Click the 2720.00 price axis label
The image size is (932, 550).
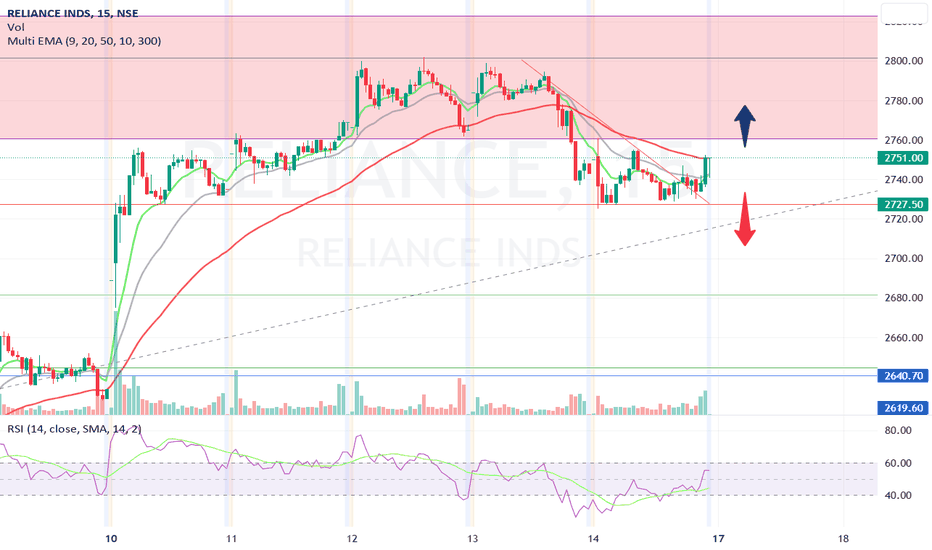click(x=903, y=219)
